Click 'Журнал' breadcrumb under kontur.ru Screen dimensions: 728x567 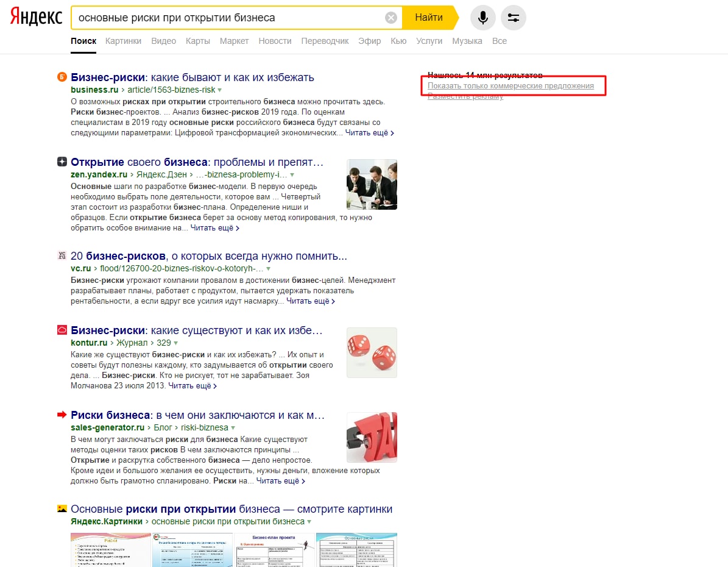click(x=132, y=343)
